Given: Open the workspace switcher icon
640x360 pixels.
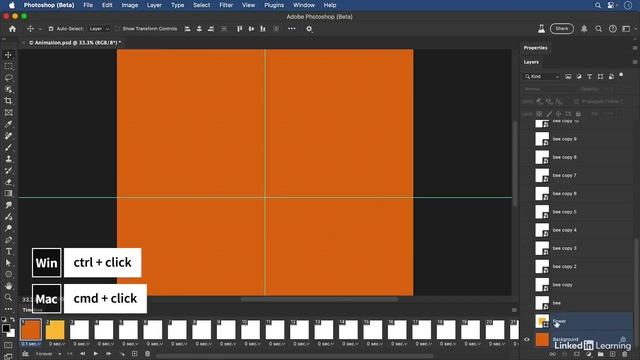Looking at the screenshot, I should pyautogui.click(x=627, y=29).
